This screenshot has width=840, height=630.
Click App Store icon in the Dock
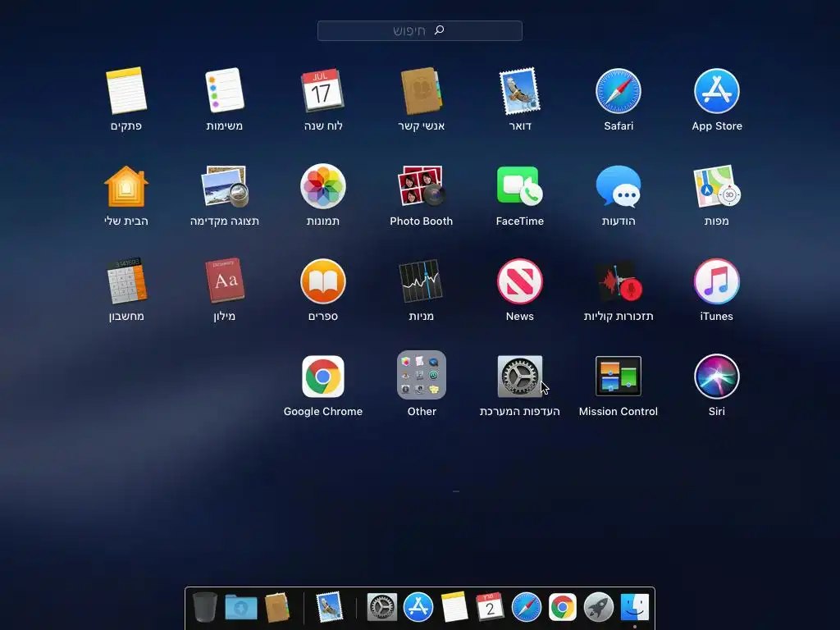coord(418,607)
